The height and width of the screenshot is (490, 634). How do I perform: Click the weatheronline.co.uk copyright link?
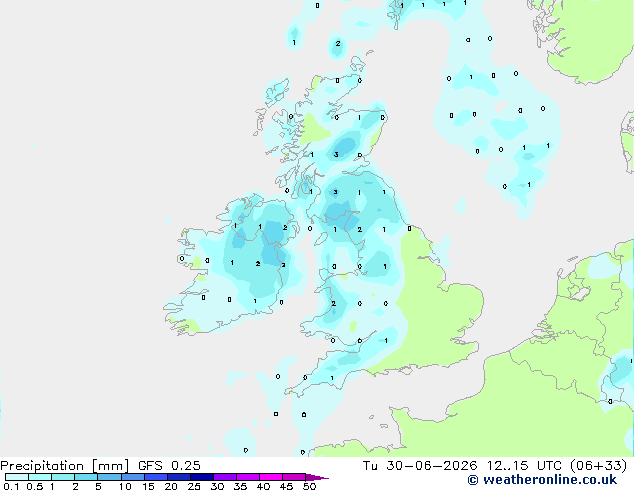coord(542,480)
